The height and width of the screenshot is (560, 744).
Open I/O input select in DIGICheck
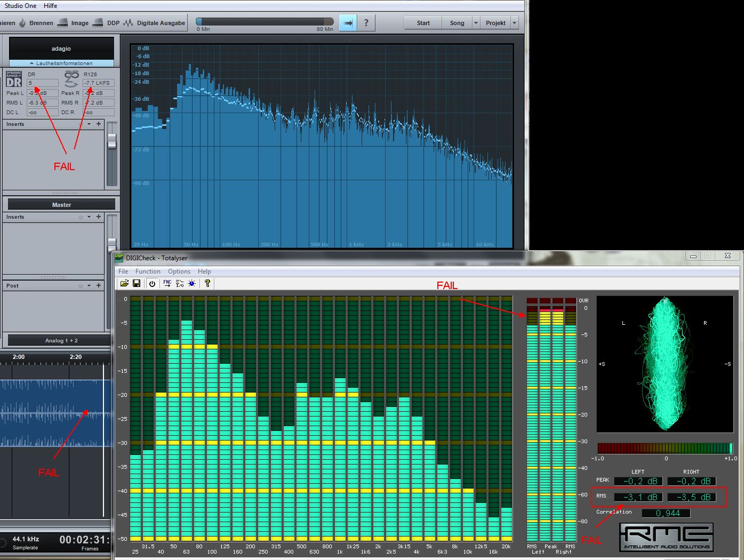pos(179,283)
